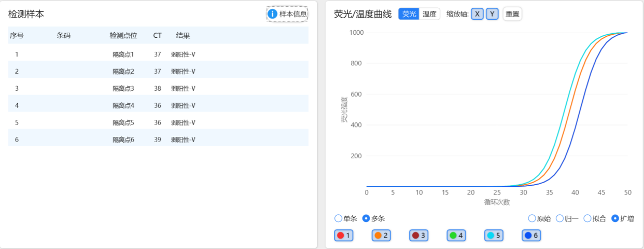The width and height of the screenshot is (644, 249).
Task: Open the 样本信息 sample info button
Action: click(287, 14)
